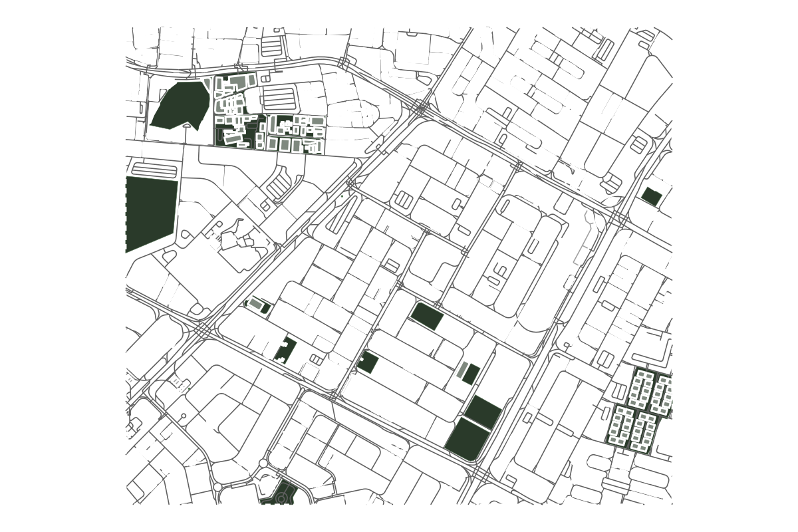Select the dark L-shaped block with white notches
Viewport: 798px width, 532px height.
(x=286, y=350)
